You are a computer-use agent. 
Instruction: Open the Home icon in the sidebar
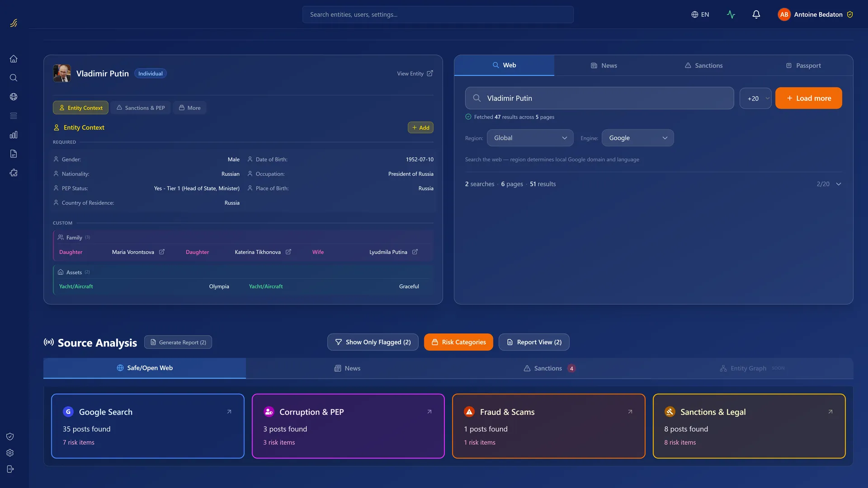tap(14, 59)
